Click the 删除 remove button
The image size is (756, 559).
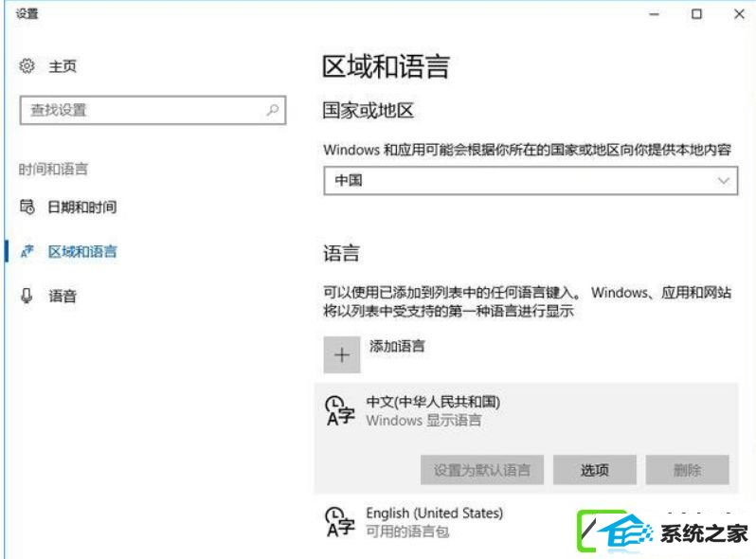point(687,470)
